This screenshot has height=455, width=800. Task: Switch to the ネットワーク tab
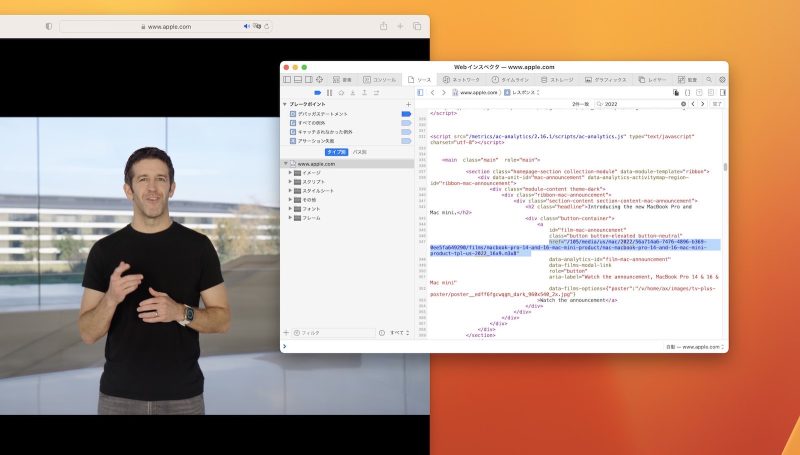461,79
